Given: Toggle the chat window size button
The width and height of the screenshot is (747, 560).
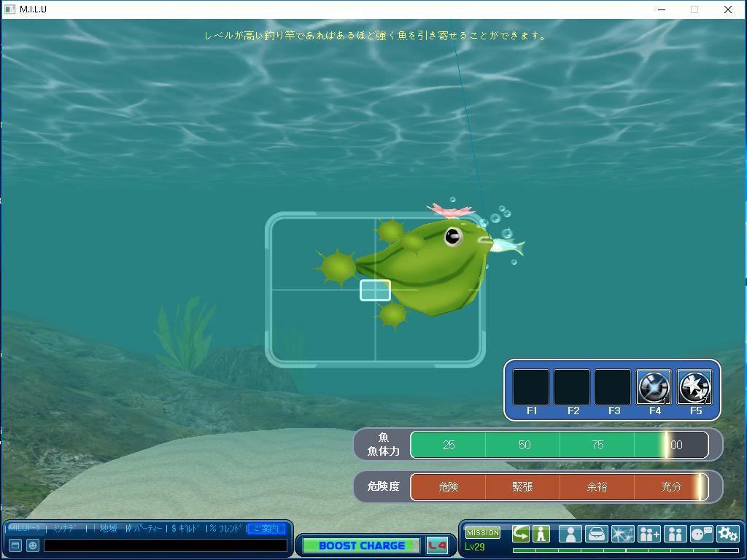Looking at the screenshot, I should coord(15,545).
